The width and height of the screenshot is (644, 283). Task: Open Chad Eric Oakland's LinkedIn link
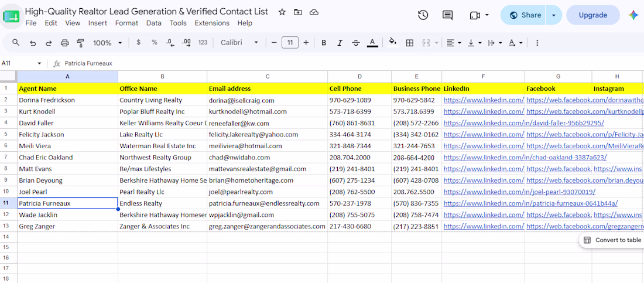tap(525, 157)
